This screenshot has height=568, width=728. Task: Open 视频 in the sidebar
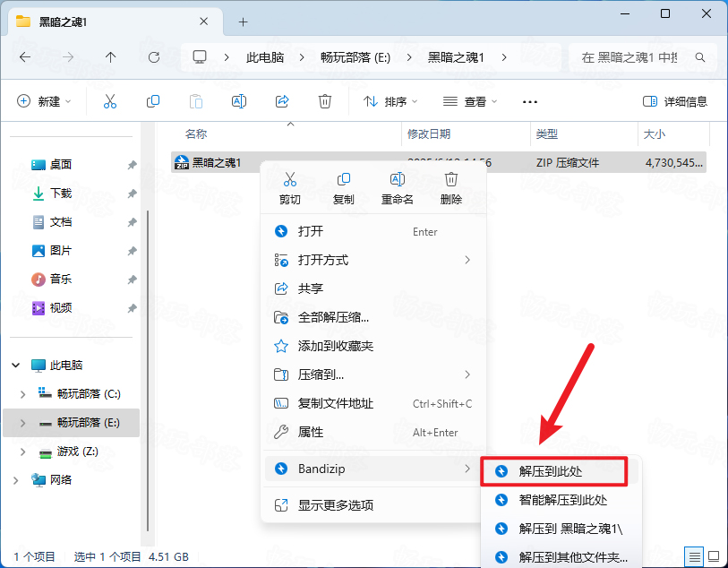(60, 307)
